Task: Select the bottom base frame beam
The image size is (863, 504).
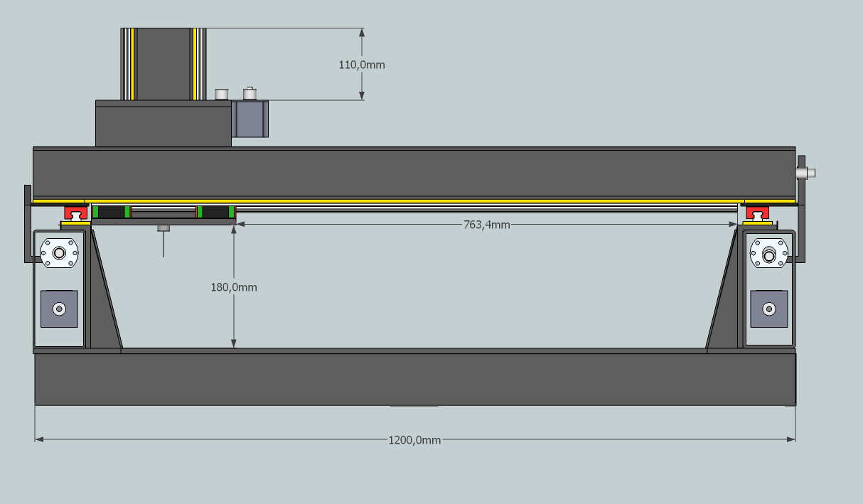Action: point(414,378)
